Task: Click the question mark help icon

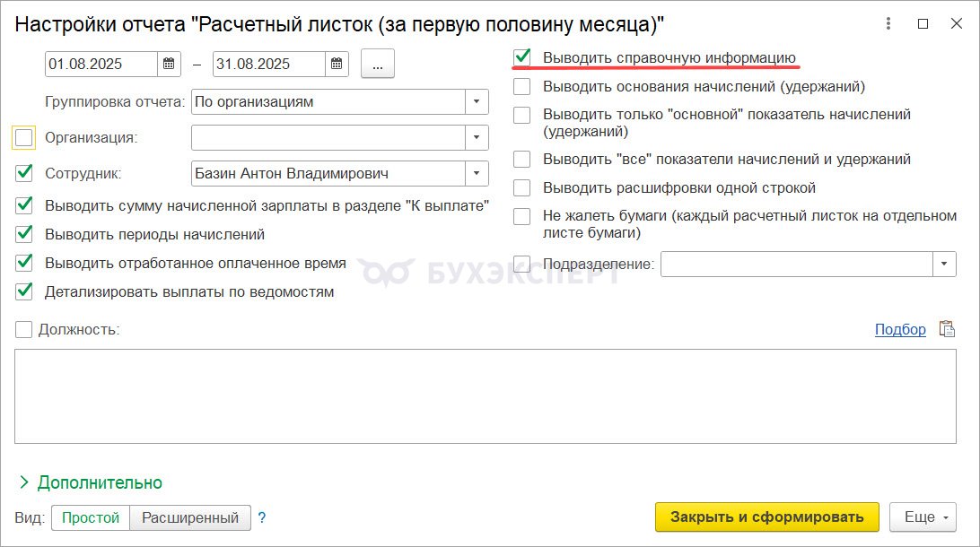Action: point(262,517)
